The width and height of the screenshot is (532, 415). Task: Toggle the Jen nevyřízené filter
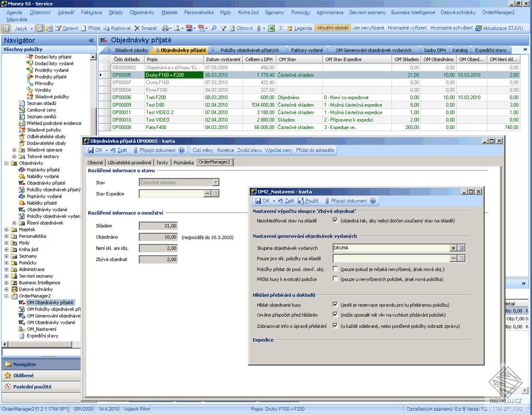point(368,28)
